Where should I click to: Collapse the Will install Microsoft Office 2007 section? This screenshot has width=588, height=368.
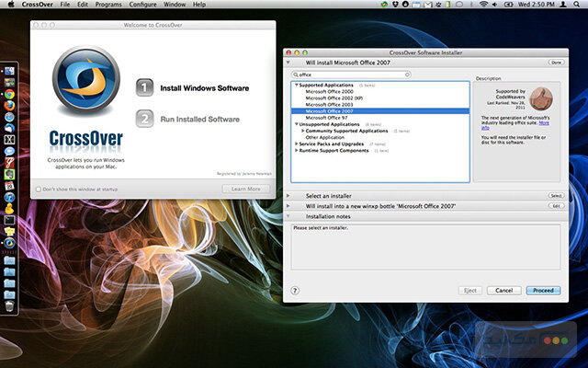pyautogui.click(x=288, y=63)
